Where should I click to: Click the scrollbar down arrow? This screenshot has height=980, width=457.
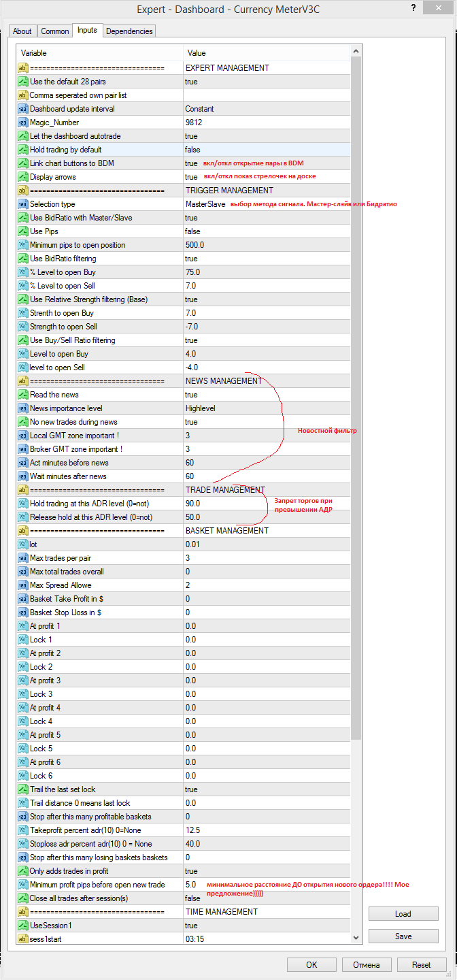click(356, 938)
